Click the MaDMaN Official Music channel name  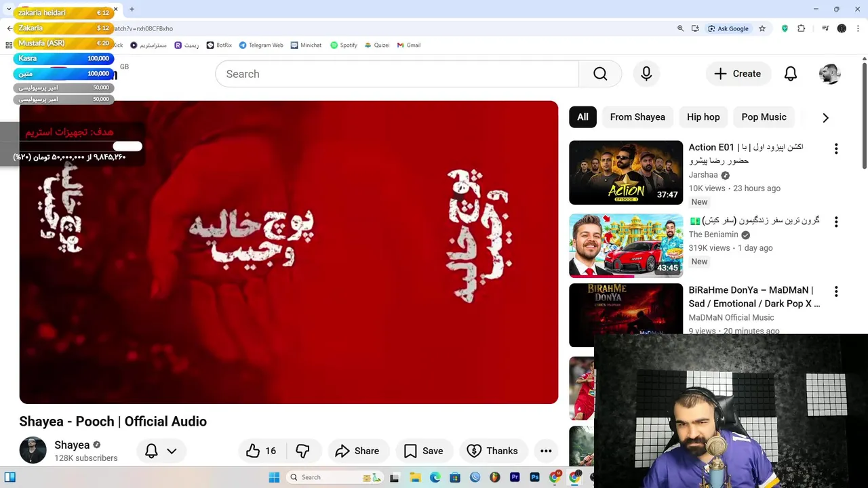click(x=731, y=317)
